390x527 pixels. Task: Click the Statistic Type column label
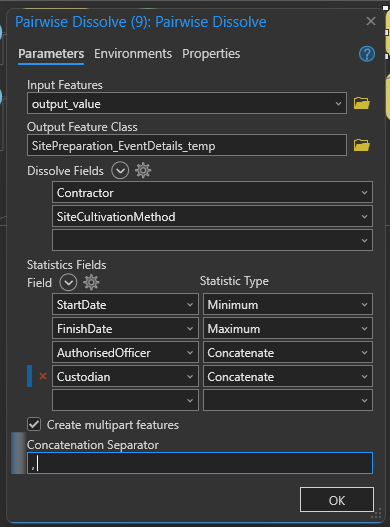[234, 281]
